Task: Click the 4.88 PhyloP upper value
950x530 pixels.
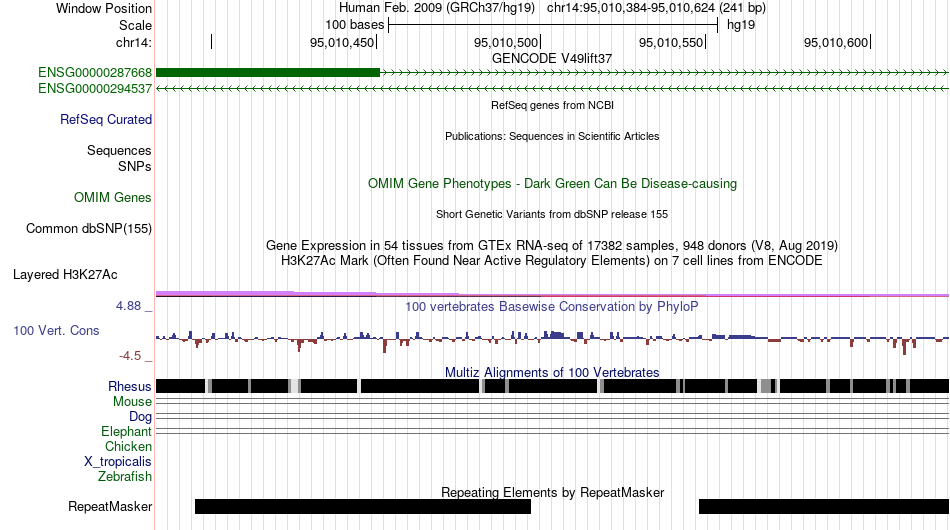Action: 128,306
